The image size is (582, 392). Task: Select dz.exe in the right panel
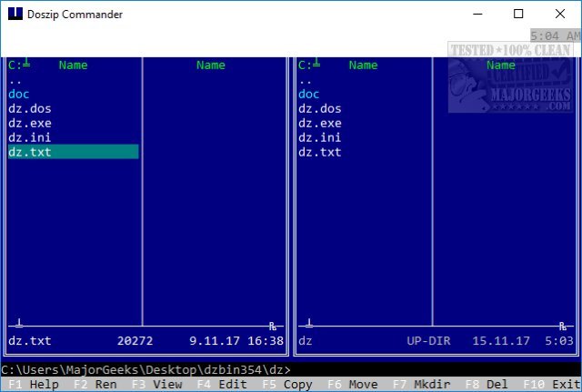(319, 124)
